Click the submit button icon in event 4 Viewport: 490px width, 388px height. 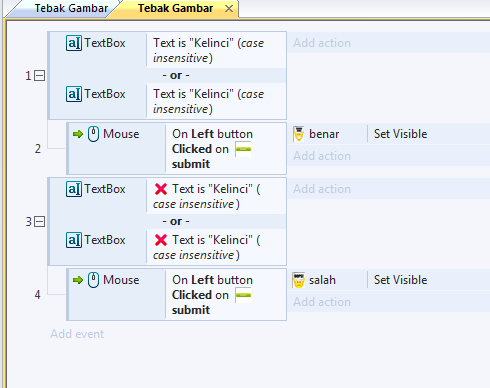(x=243, y=295)
